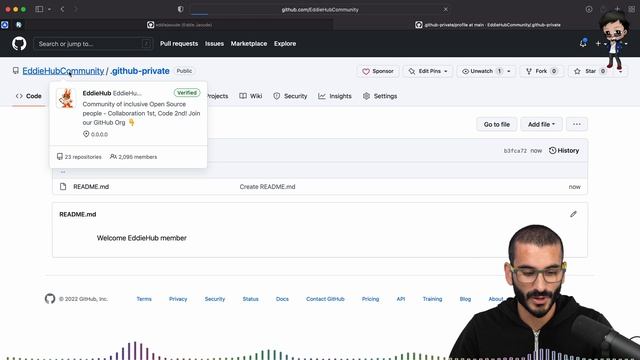Click README.md heading in readme box

[x=78, y=214]
